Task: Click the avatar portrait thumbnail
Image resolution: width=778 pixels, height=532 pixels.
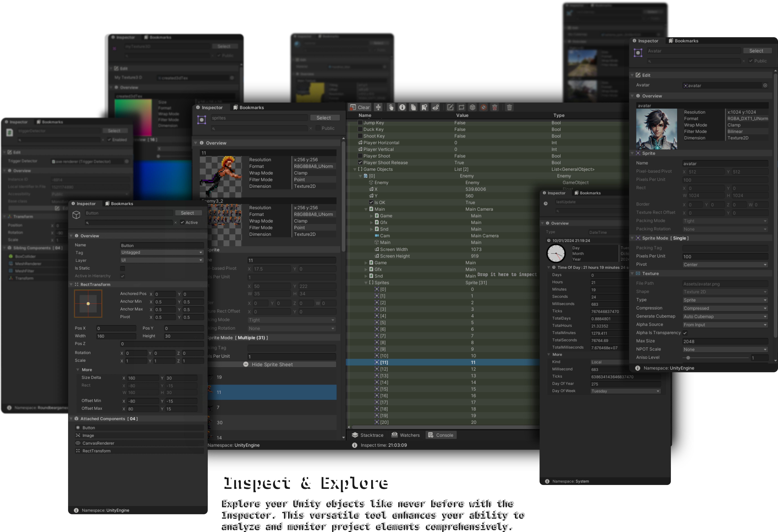Action: pos(657,129)
